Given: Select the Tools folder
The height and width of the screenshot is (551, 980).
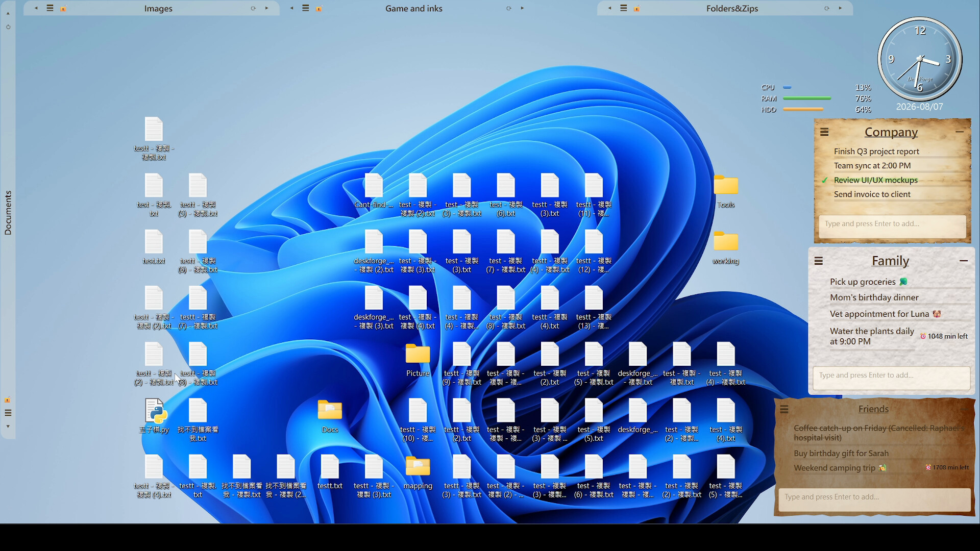Looking at the screenshot, I should 725,191.
